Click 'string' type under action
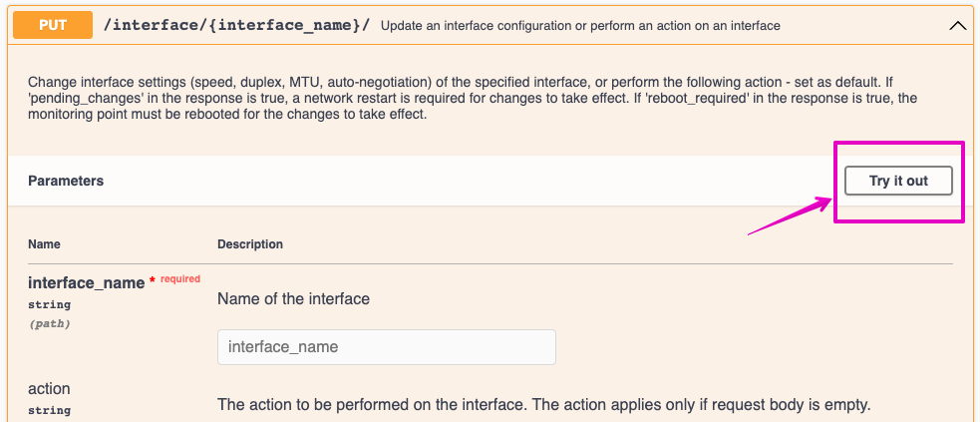The image size is (980, 422). tap(49, 410)
